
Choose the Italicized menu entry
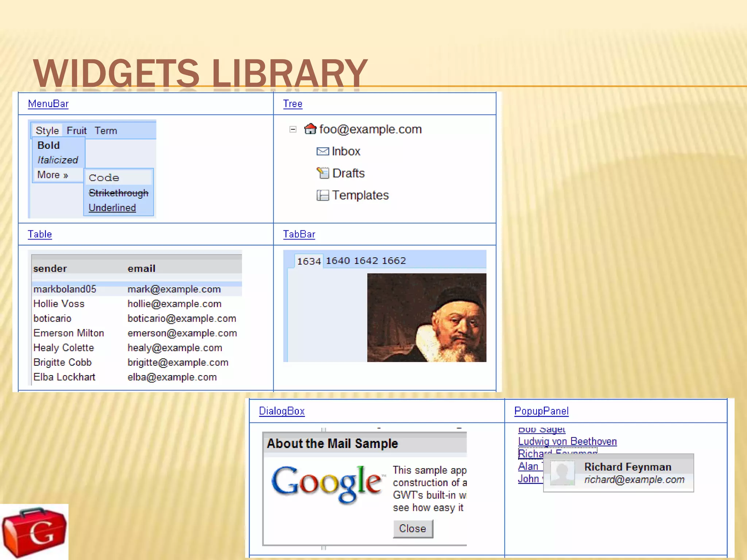click(x=58, y=160)
